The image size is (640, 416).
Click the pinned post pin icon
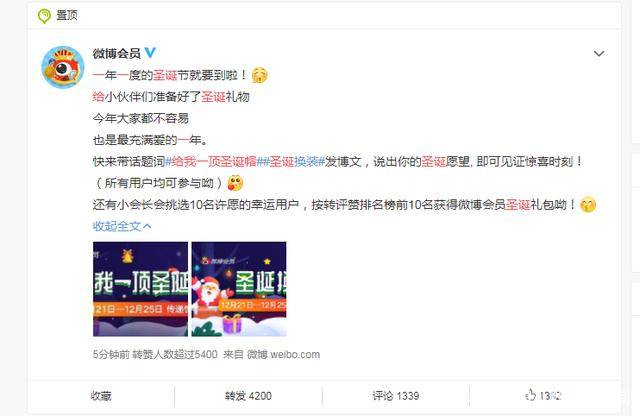pos(44,16)
